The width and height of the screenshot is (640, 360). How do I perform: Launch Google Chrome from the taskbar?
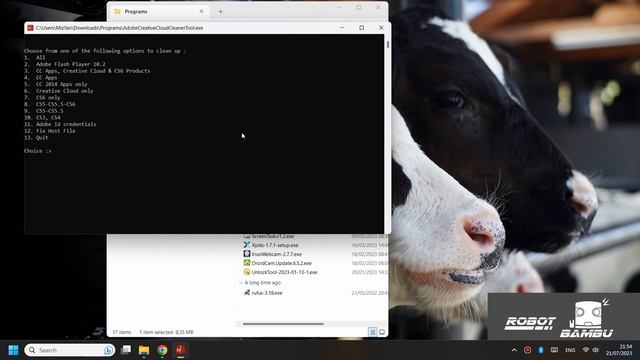(162, 350)
